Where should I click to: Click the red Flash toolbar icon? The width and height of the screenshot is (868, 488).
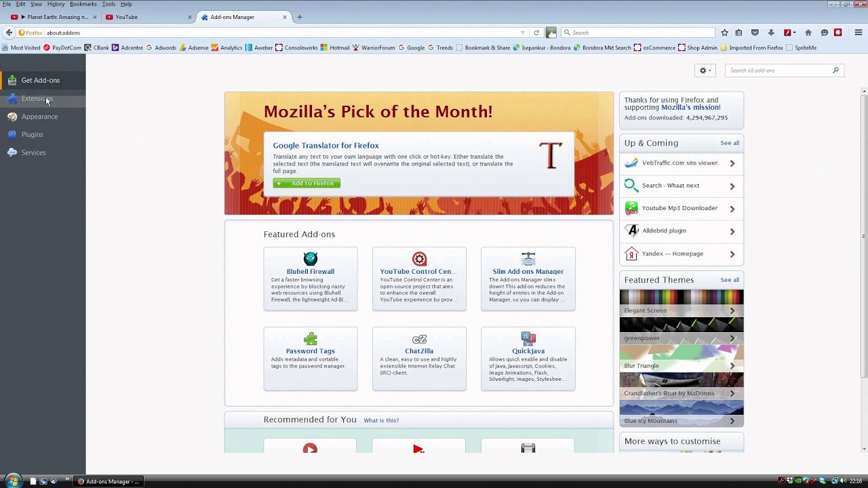(x=787, y=33)
